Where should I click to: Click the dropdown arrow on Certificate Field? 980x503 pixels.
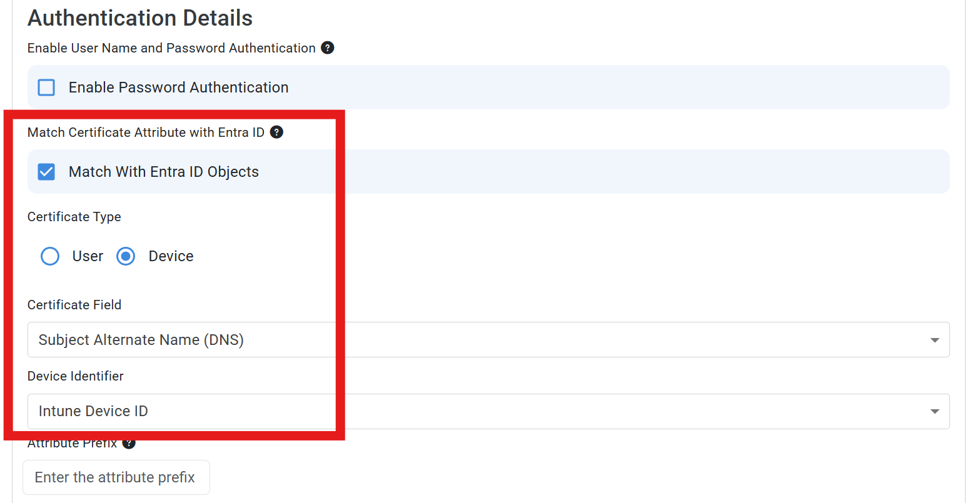pos(934,339)
